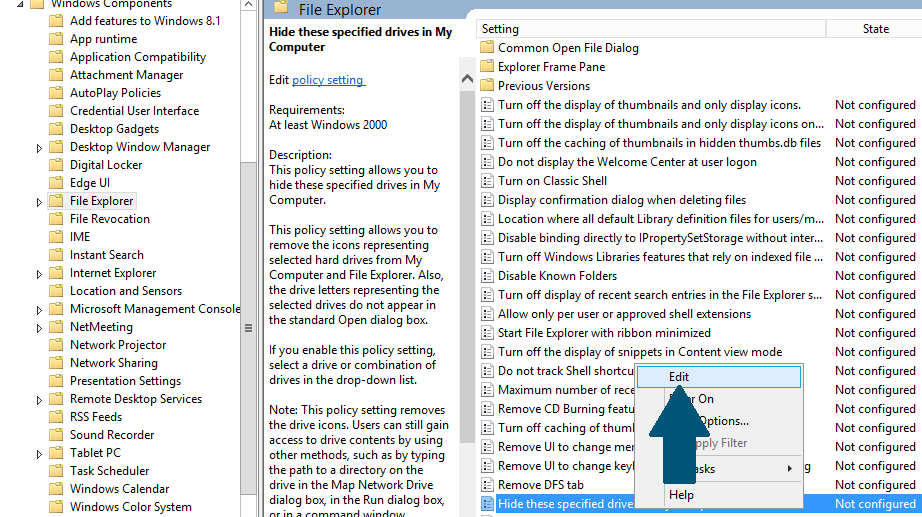
Task: Click Not configured state for Disable Known Folders
Action: click(x=875, y=276)
